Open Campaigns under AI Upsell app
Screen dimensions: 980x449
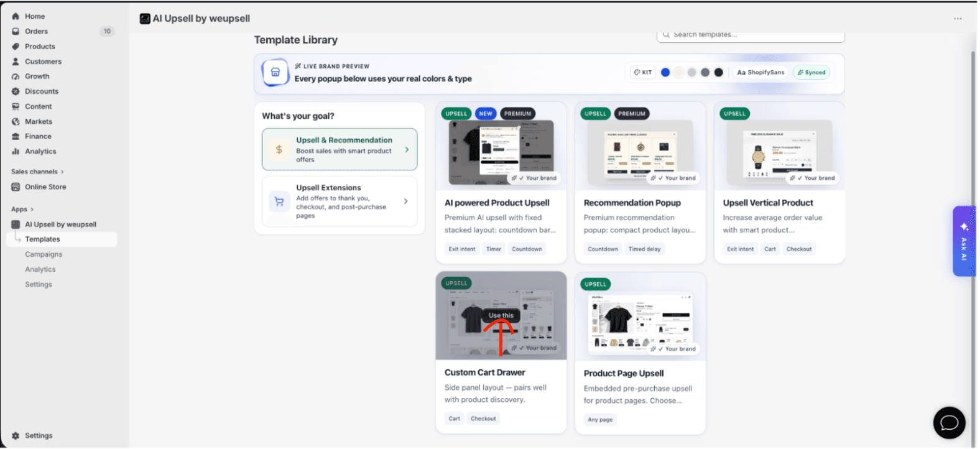point(44,255)
